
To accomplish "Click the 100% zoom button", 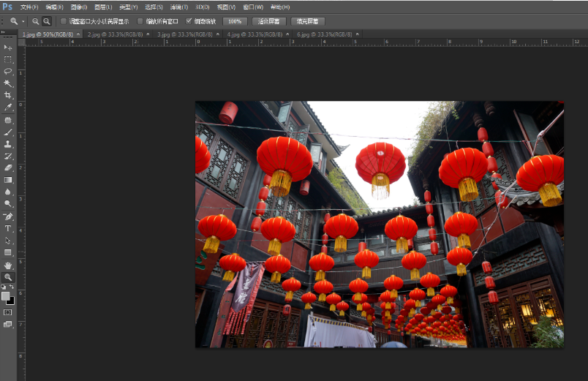I will (x=234, y=21).
